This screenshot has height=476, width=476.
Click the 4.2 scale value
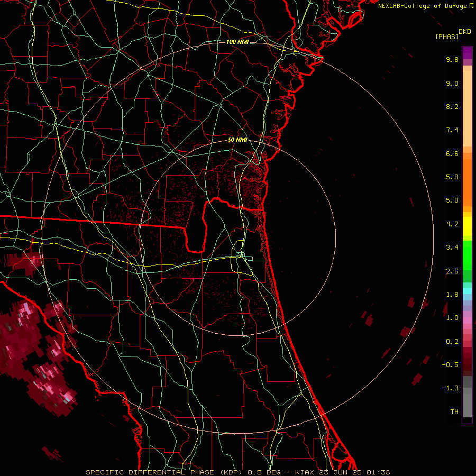(x=452, y=224)
